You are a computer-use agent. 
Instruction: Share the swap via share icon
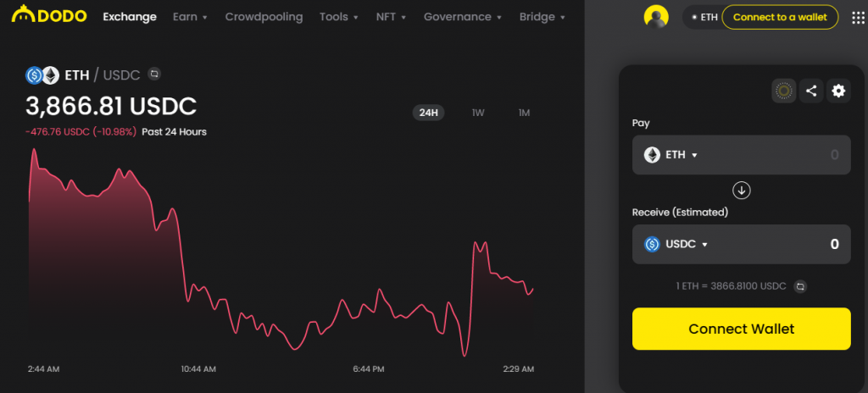click(x=811, y=91)
